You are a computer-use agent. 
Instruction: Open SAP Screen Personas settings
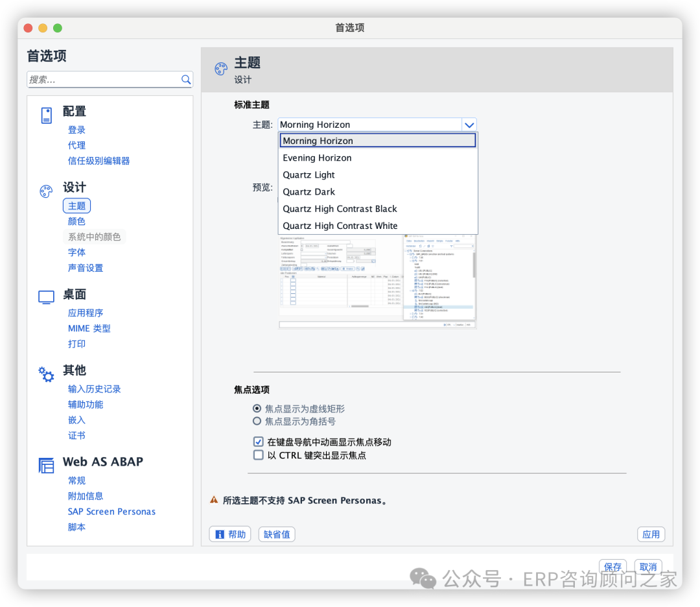111,512
